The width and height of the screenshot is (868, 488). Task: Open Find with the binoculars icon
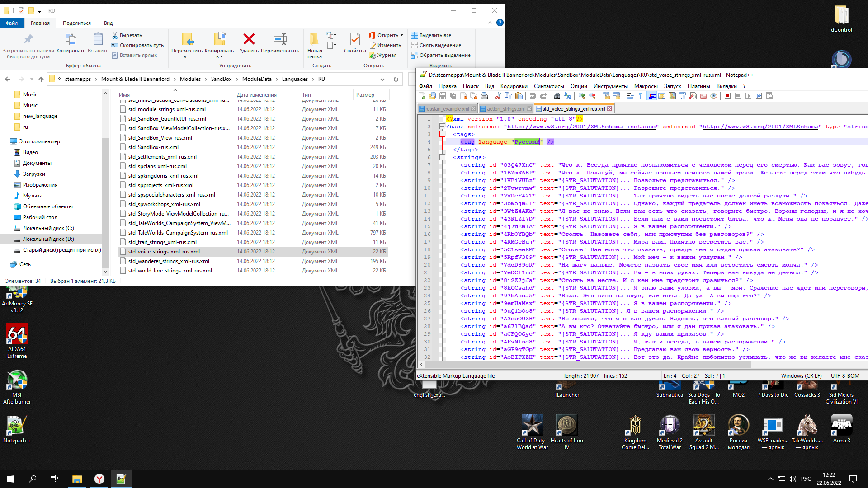(x=557, y=96)
